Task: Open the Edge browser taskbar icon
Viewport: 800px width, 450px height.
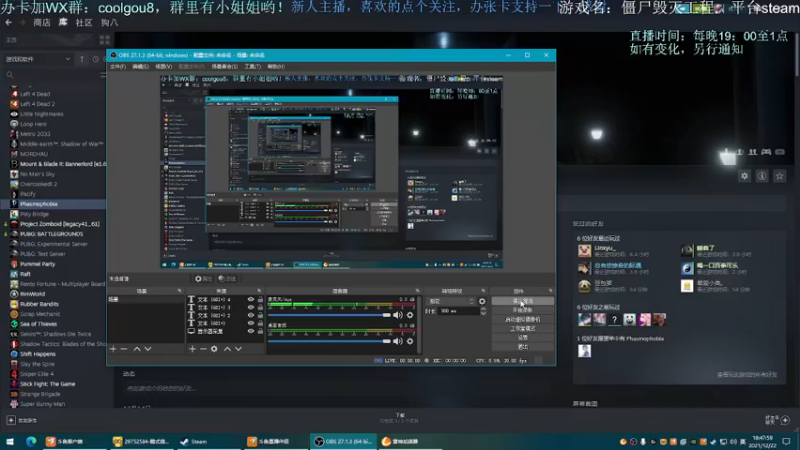Action: 31,441
